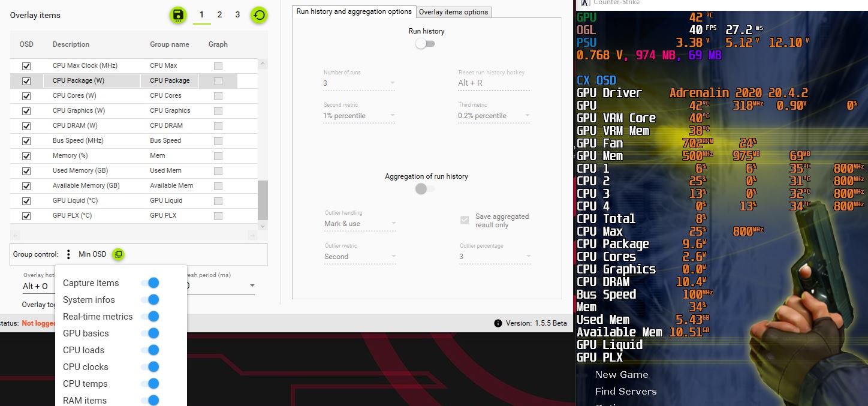Uncheck OSD checkbox for Used Memory (GB)
The height and width of the screenshot is (406, 868).
pos(26,171)
